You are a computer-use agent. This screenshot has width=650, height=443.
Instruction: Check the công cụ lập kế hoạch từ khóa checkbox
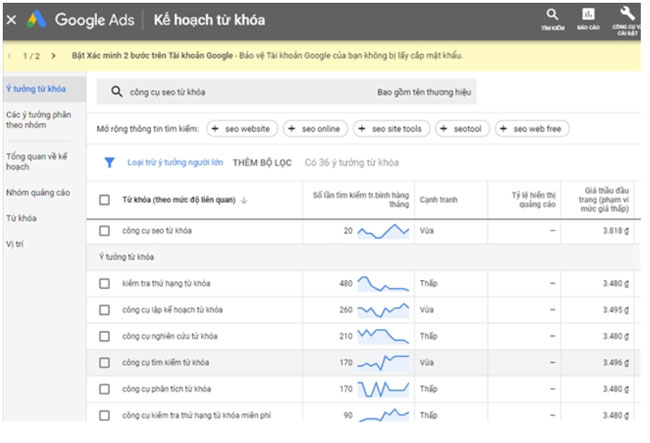104,310
